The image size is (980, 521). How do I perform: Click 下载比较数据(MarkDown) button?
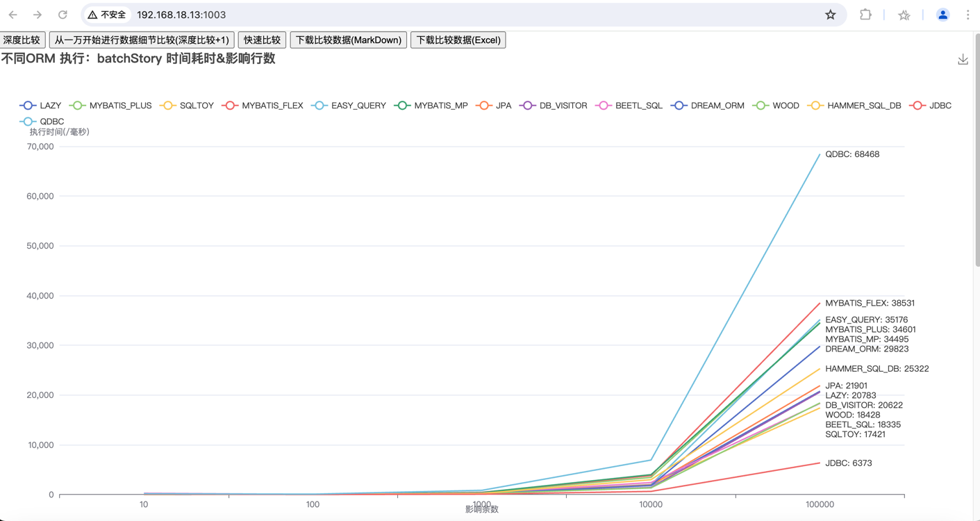349,40
